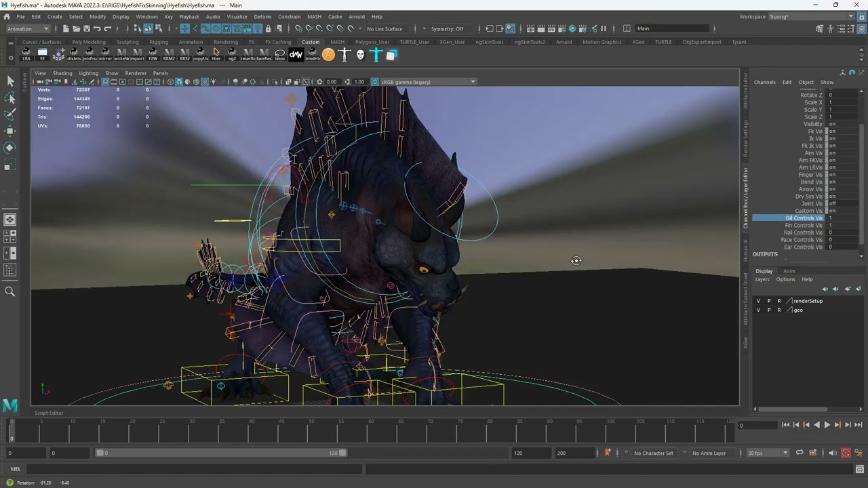This screenshot has width=868, height=488.
Task: Select the arrow Select tool in the toolbox
Action: 10,81
